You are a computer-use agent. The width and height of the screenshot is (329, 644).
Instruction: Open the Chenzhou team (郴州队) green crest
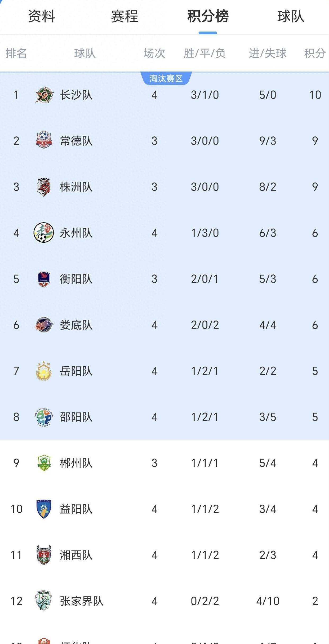click(44, 463)
